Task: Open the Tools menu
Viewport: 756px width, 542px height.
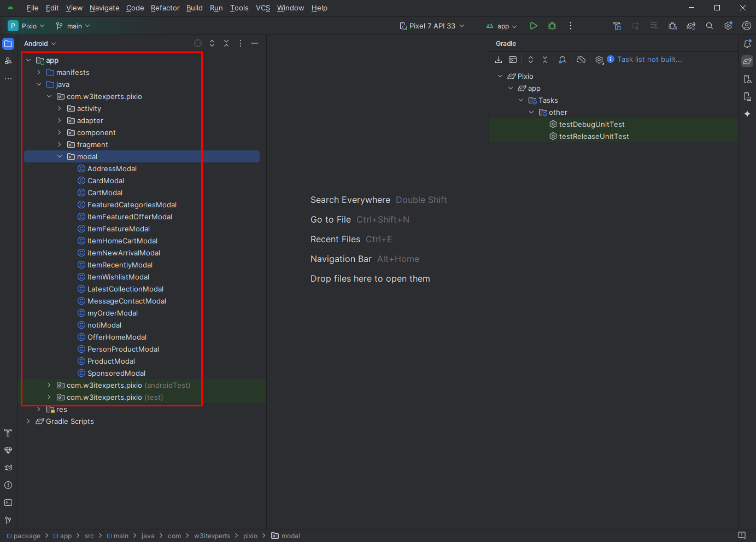Action: pyautogui.click(x=239, y=8)
